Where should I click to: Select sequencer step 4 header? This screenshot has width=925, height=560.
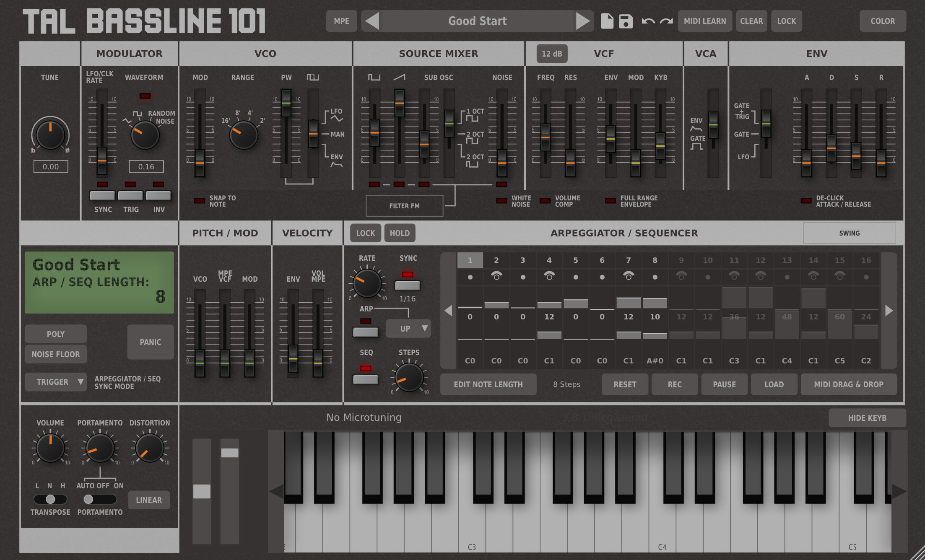(x=549, y=260)
